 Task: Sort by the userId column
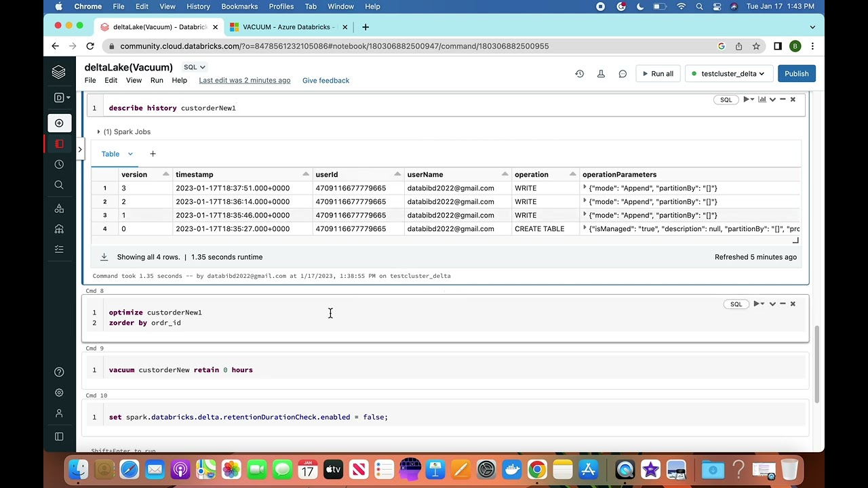click(397, 175)
